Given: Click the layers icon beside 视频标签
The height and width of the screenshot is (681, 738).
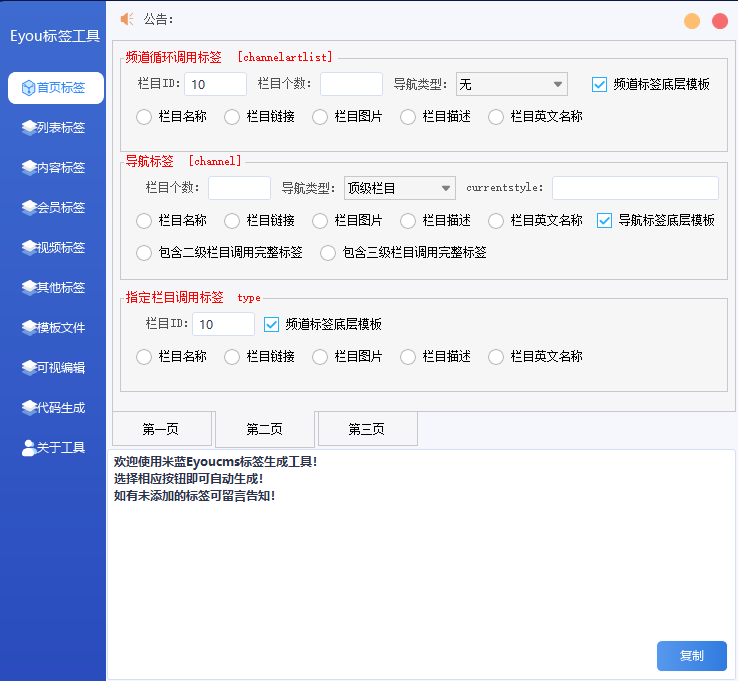Looking at the screenshot, I should coord(29,248).
